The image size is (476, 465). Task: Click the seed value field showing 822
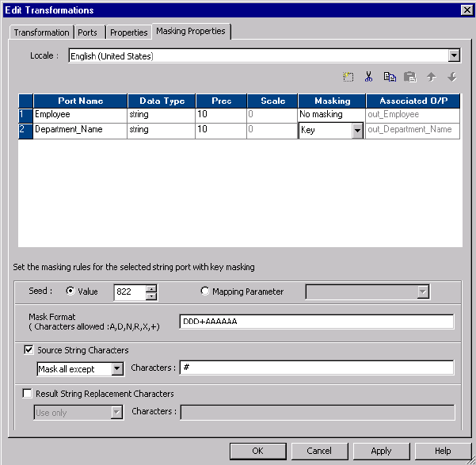coord(130,292)
